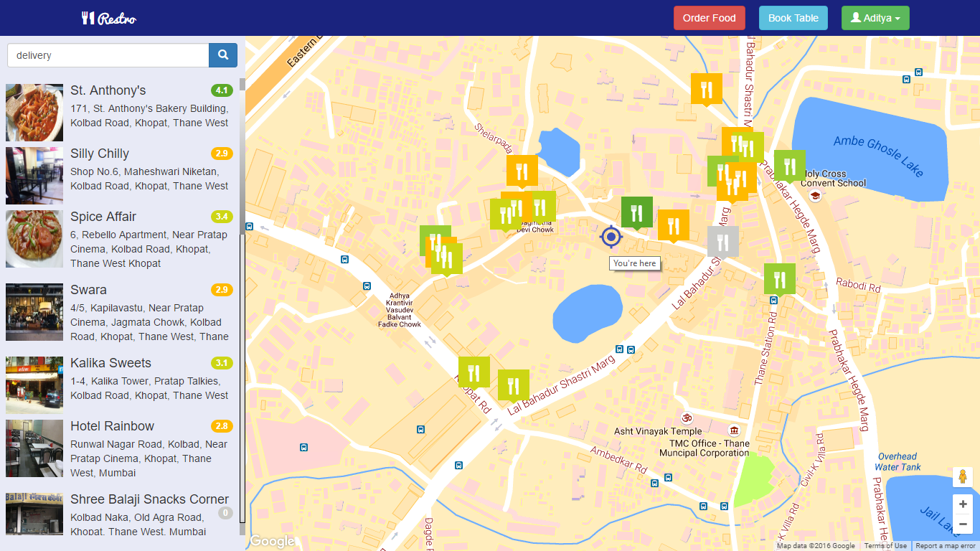Click the Book Table button
This screenshot has height=551, width=980.
click(793, 18)
